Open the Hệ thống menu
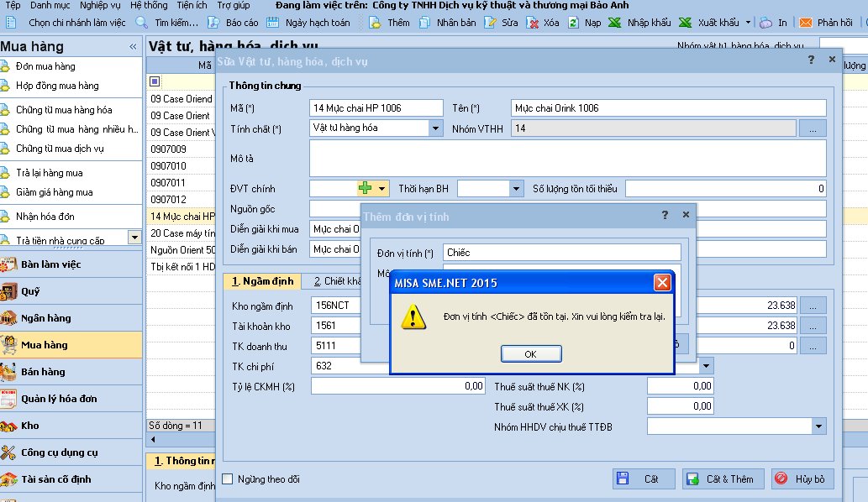The width and height of the screenshot is (868, 502). point(149,6)
